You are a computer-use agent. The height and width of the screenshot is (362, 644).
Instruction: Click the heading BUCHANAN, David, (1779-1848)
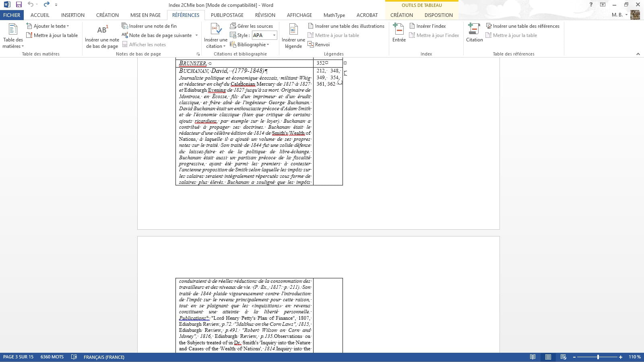223,71
